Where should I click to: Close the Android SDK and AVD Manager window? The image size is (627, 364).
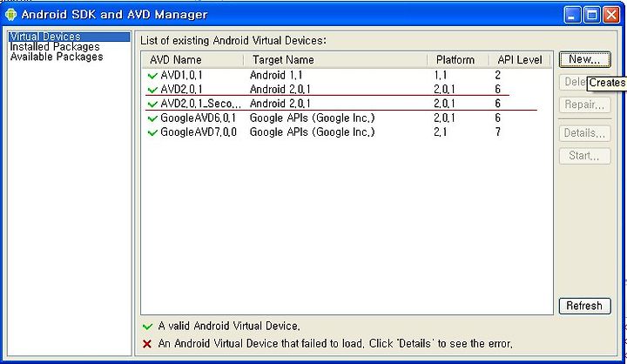click(611, 15)
